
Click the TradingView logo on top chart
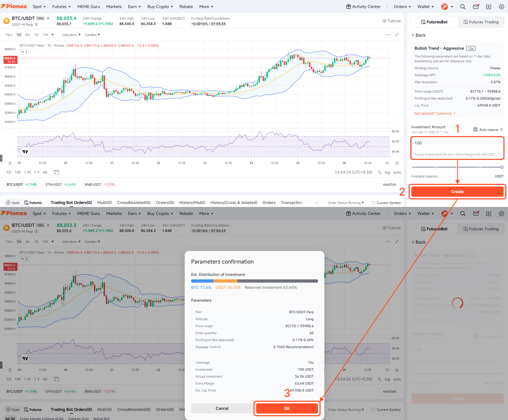point(25,152)
